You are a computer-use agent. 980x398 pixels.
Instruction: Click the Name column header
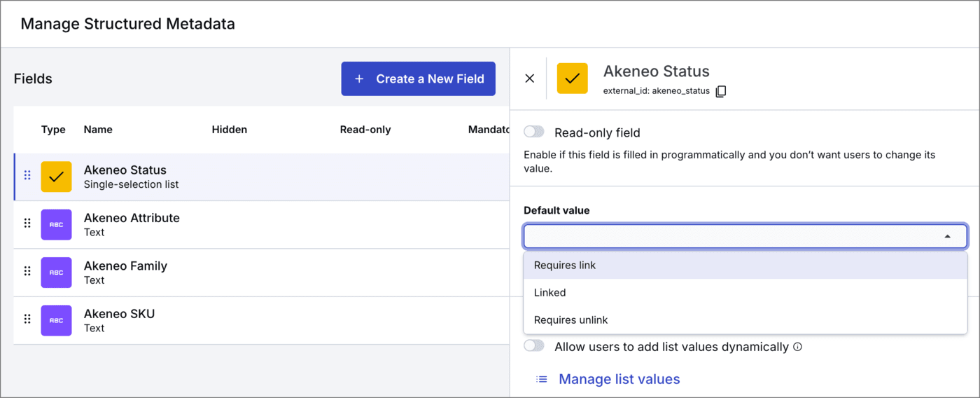pos(98,130)
